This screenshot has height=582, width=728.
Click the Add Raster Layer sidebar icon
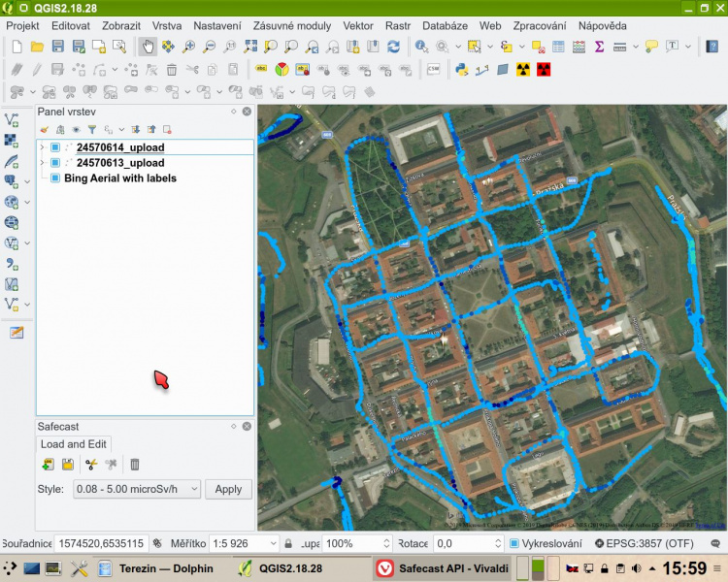[x=12, y=140]
